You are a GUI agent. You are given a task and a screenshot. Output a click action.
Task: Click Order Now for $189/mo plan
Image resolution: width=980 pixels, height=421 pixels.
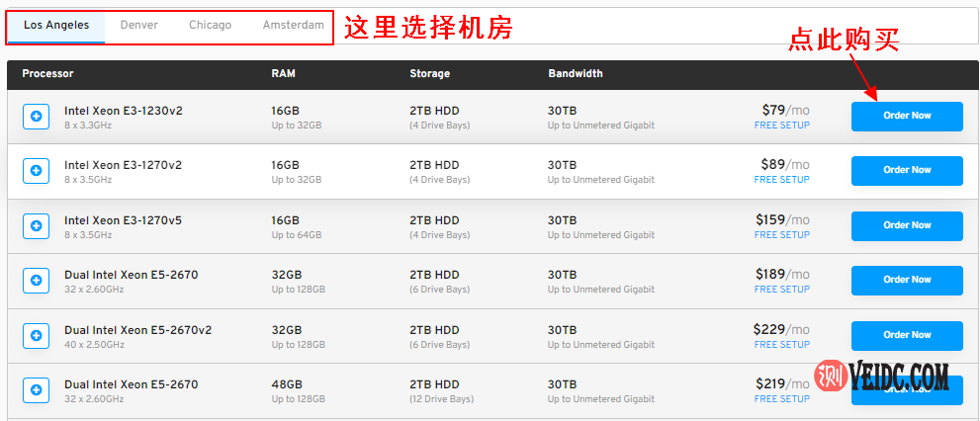[x=906, y=280]
